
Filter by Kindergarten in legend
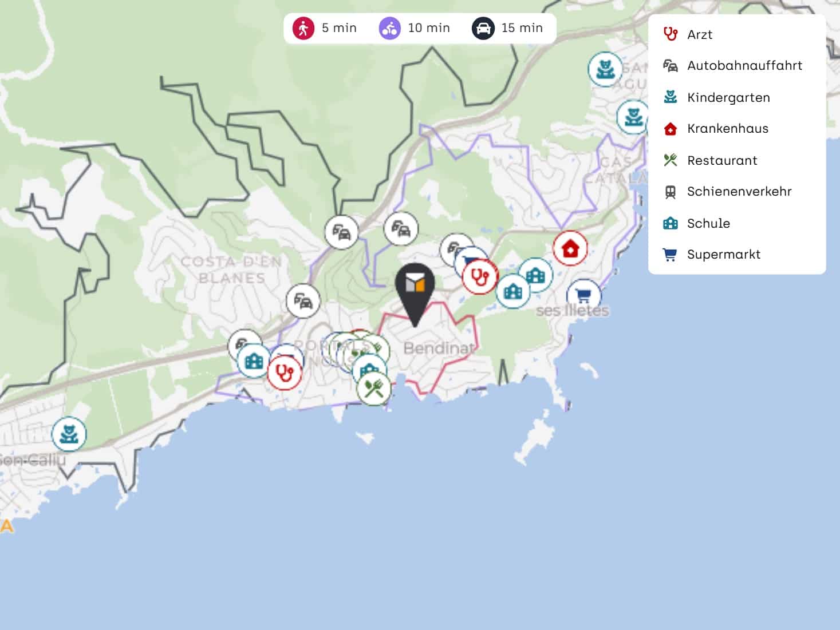716,97
